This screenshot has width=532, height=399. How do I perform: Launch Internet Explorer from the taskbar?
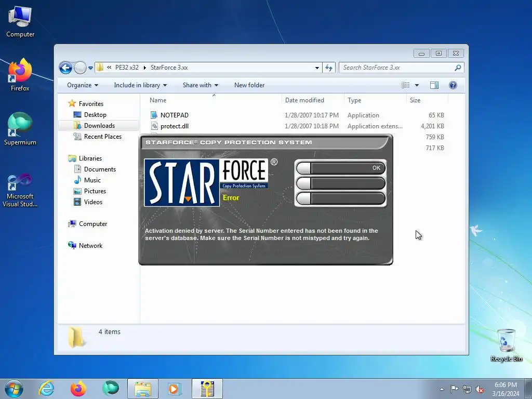46,389
